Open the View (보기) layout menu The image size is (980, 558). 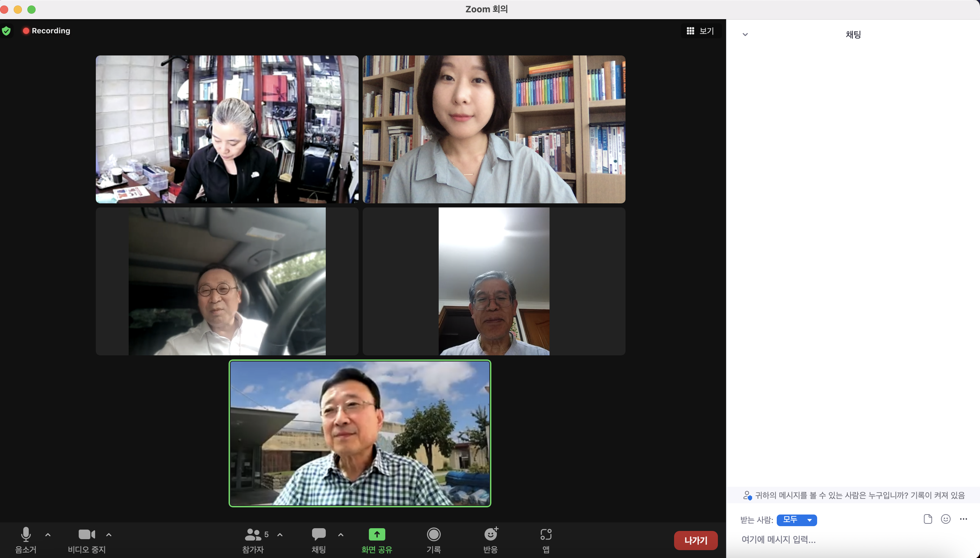point(700,31)
